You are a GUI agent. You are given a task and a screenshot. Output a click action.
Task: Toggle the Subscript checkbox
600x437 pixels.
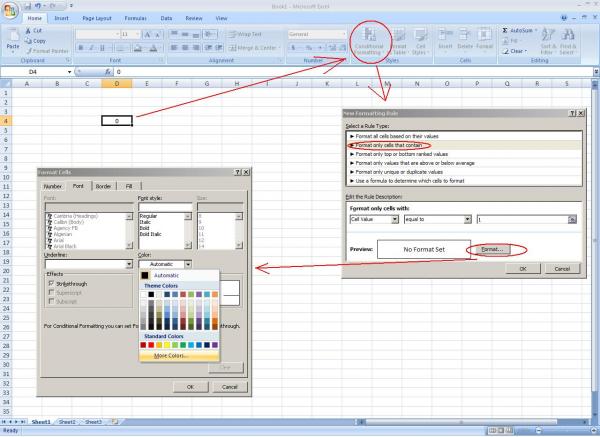pyautogui.click(x=52, y=302)
